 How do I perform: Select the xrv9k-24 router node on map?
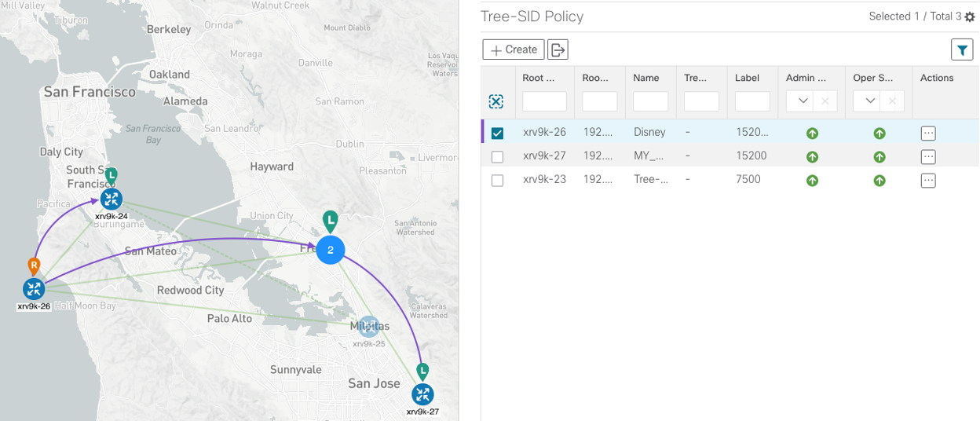click(111, 199)
